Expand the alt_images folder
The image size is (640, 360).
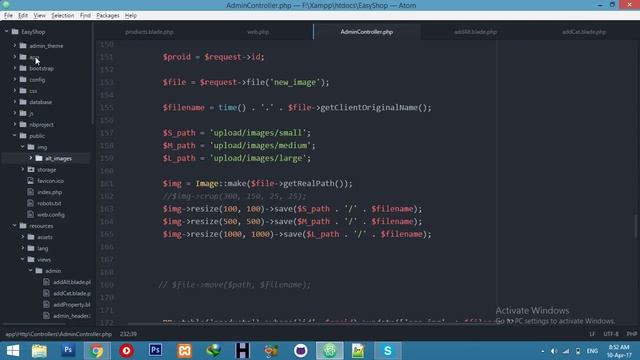coord(31,158)
